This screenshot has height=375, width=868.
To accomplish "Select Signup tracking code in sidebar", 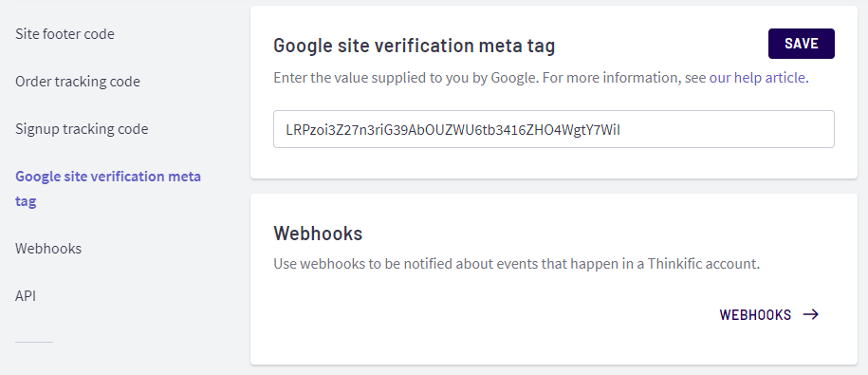I will click(x=82, y=129).
